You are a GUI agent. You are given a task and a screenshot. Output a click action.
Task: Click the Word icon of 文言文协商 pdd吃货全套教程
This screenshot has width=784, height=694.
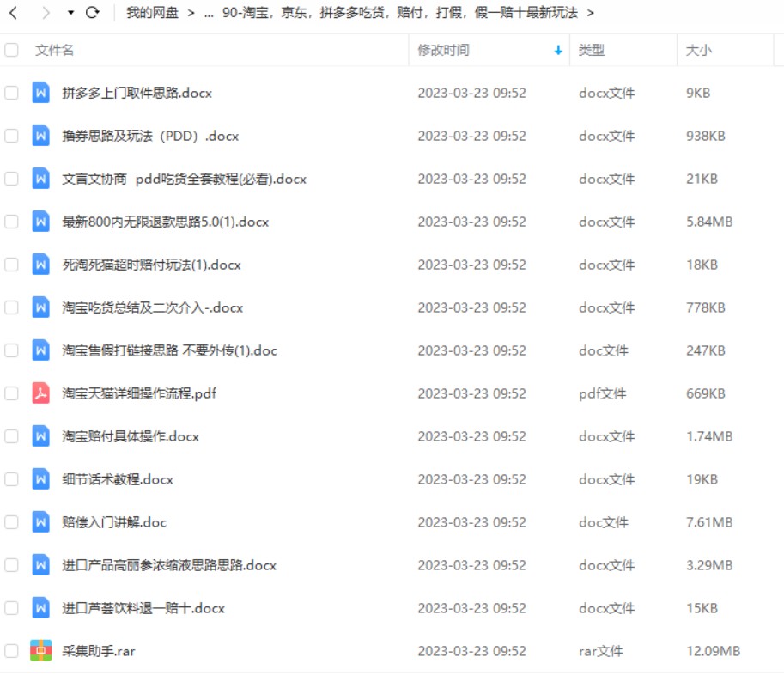click(x=41, y=179)
